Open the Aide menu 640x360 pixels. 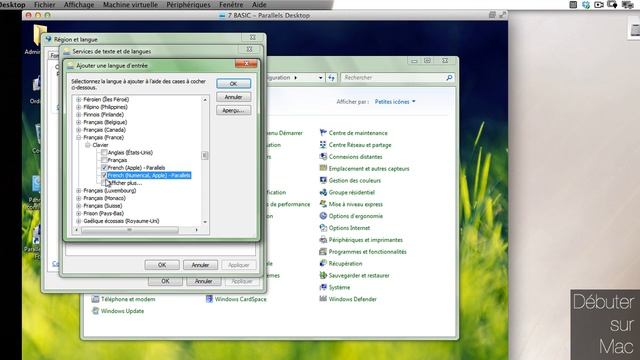[x=259, y=5]
